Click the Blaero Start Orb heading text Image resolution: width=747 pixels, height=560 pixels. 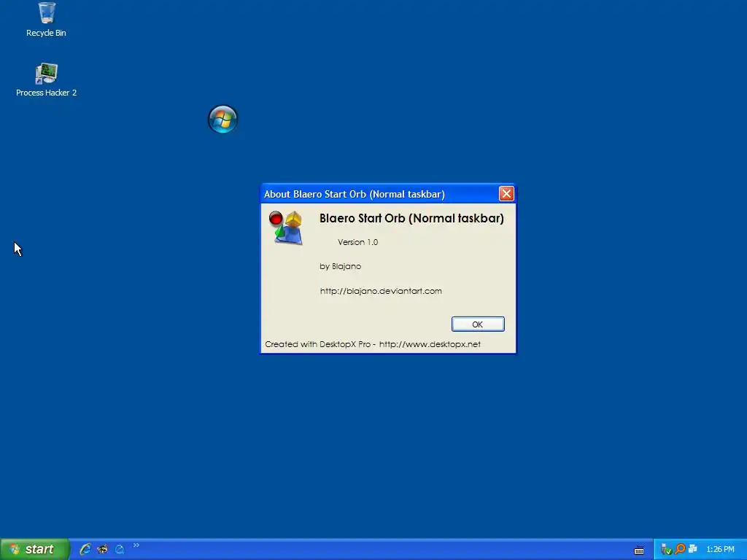(411, 218)
